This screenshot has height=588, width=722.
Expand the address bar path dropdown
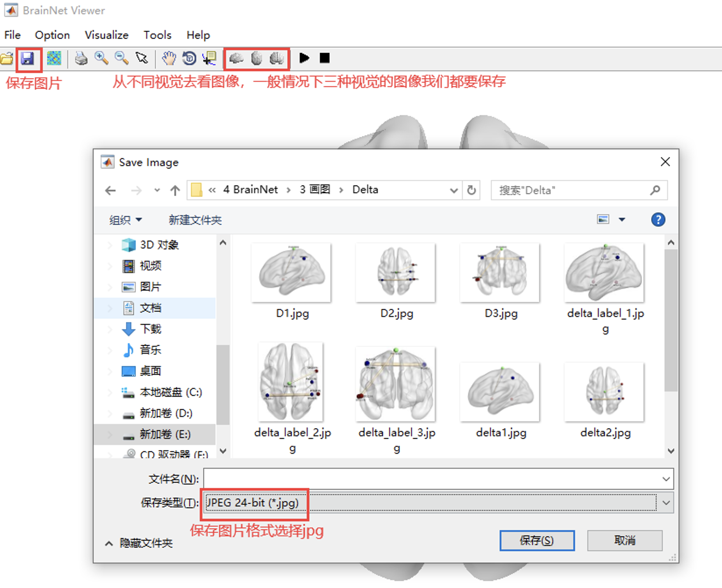pyautogui.click(x=453, y=190)
